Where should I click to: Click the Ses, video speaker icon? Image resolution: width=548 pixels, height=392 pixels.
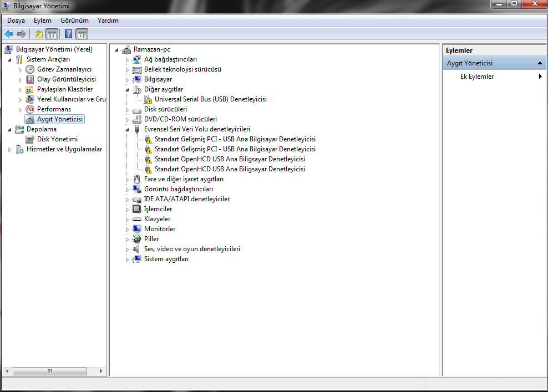coord(136,249)
